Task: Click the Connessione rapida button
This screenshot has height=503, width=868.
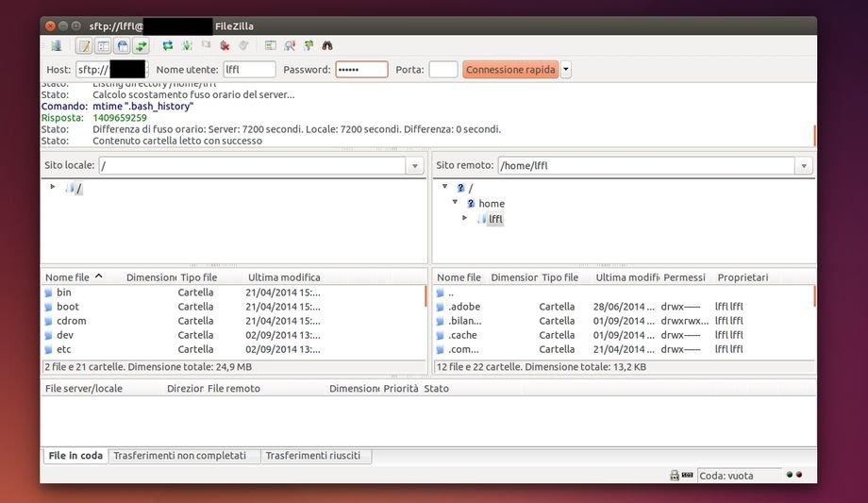Action: click(510, 70)
